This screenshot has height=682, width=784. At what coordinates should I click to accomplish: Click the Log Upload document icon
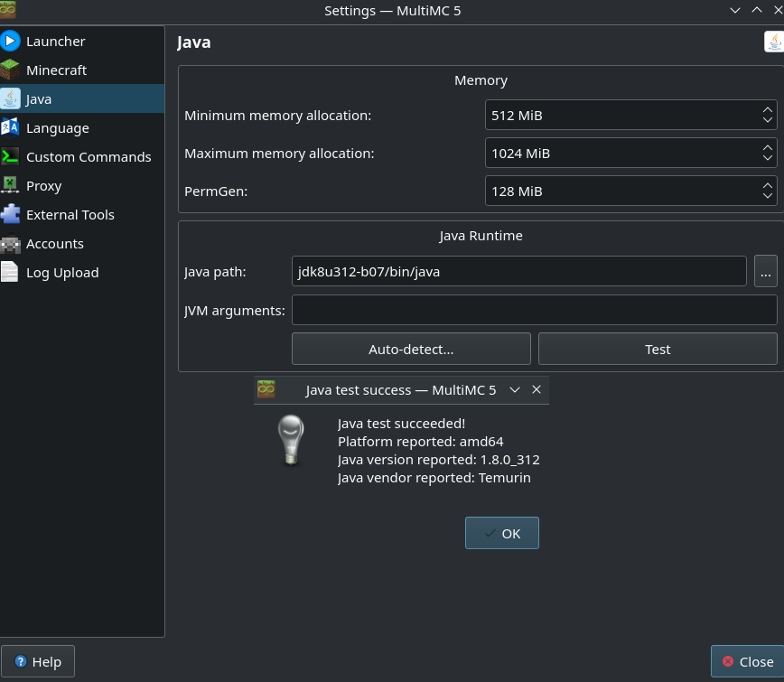tap(11, 272)
